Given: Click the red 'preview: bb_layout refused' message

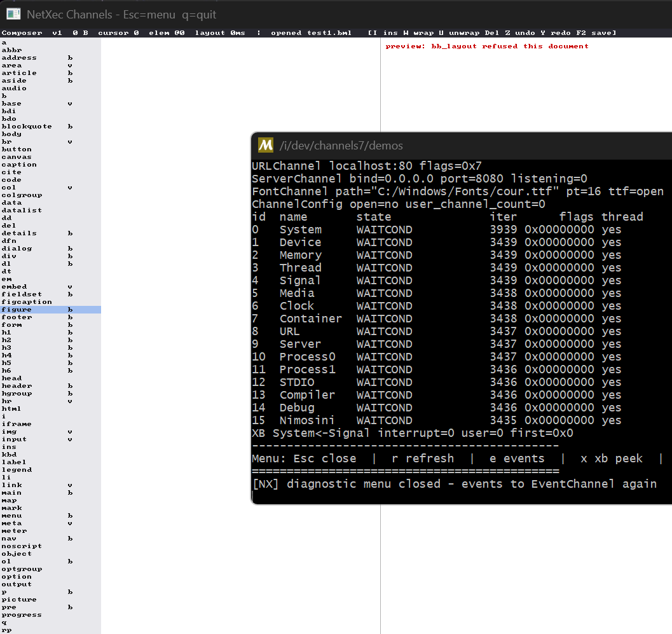Looking at the screenshot, I should click(x=487, y=46).
